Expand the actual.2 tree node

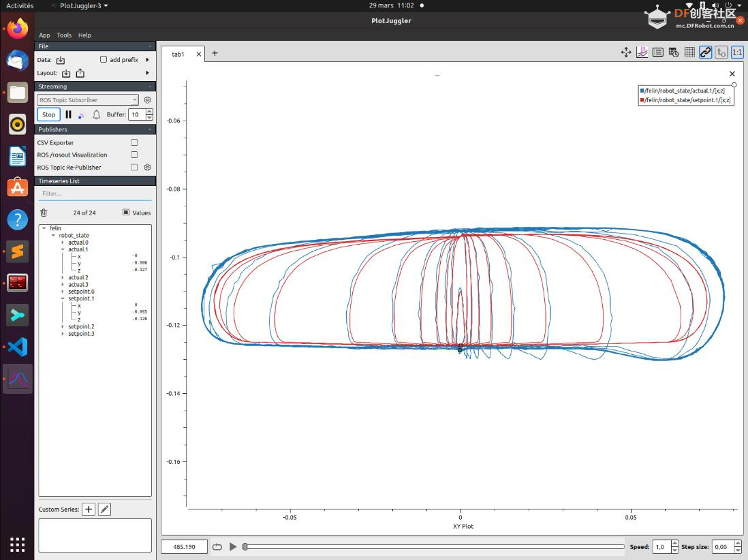[x=63, y=277]
